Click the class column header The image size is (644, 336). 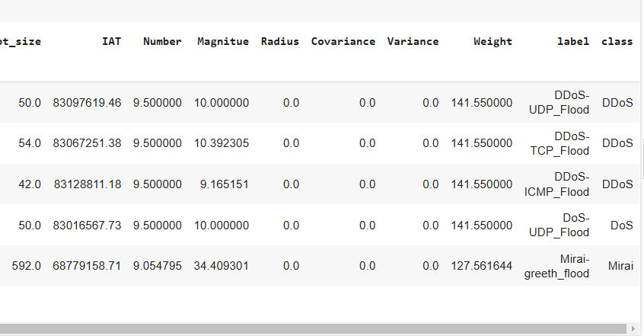point(617,41)
